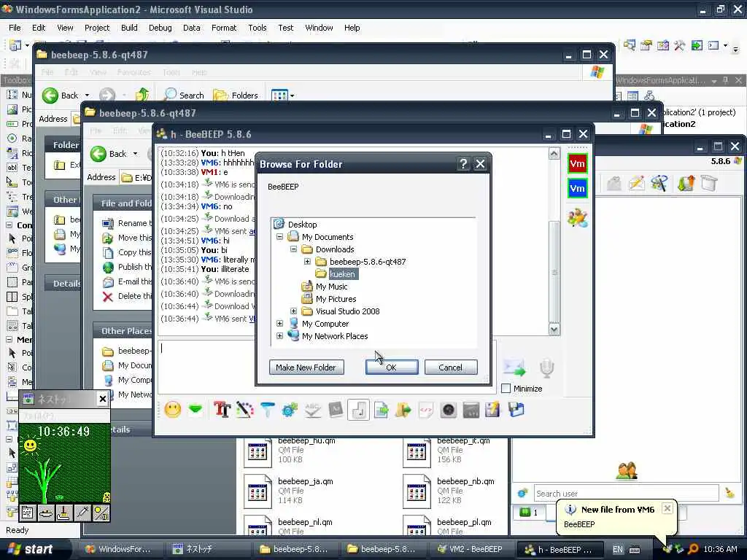Viewport: 747px width, 560px height.
Task: Click the wrench tools icon in VM2 window
Action: (x=659, y=183)
